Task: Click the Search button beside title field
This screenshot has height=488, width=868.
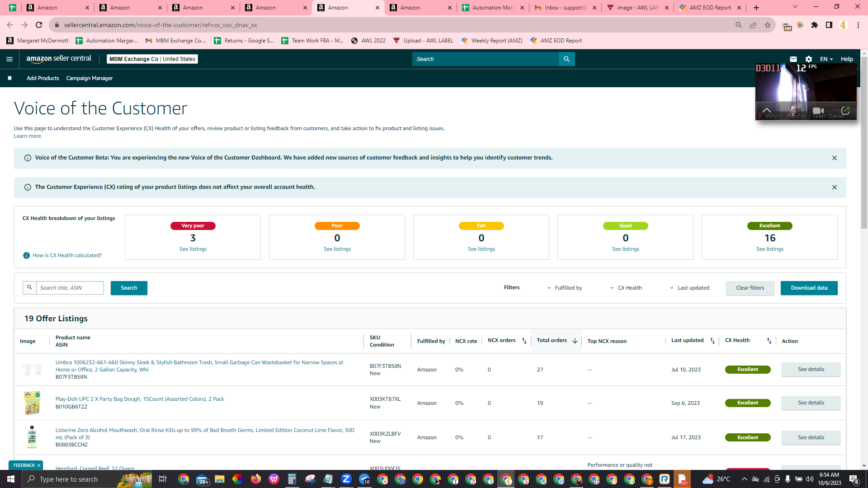Action: click(129, 288)
